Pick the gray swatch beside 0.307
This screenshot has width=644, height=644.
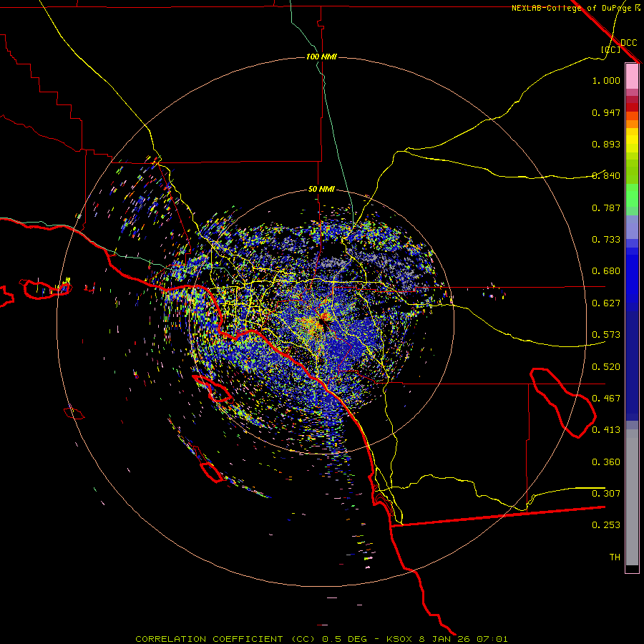coord(632,497)
